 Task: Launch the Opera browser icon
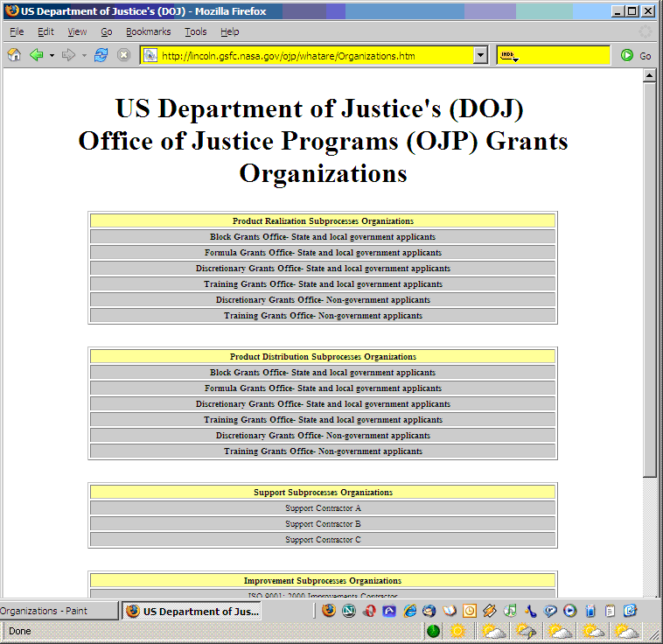[x=369, y=611]
